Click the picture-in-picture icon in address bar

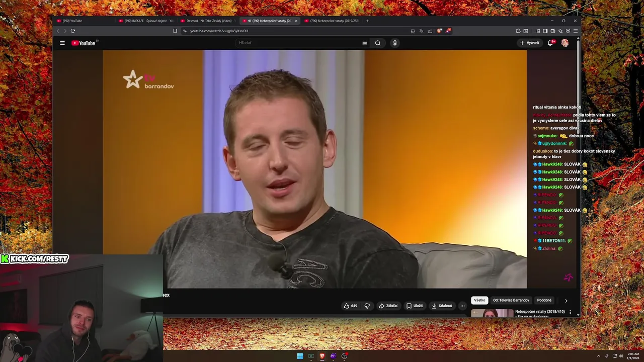tap(413, 31)
